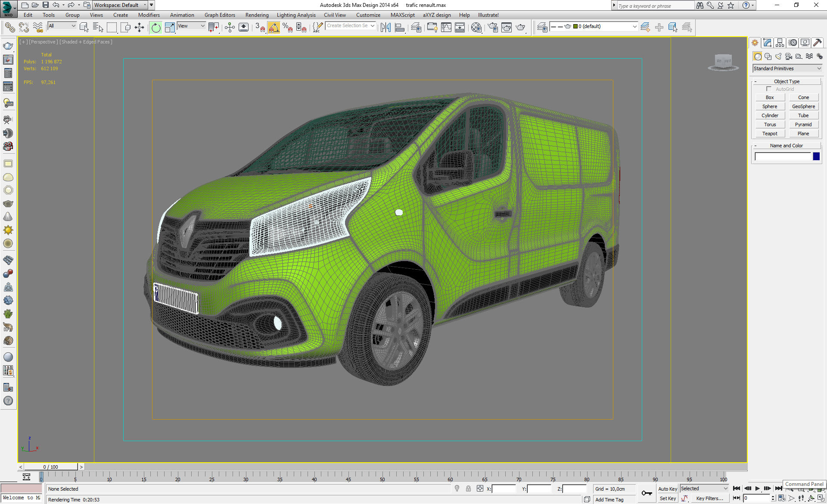Open the Key Filters dialog
This screenshot has height=504, width=827.
(709, 498)
